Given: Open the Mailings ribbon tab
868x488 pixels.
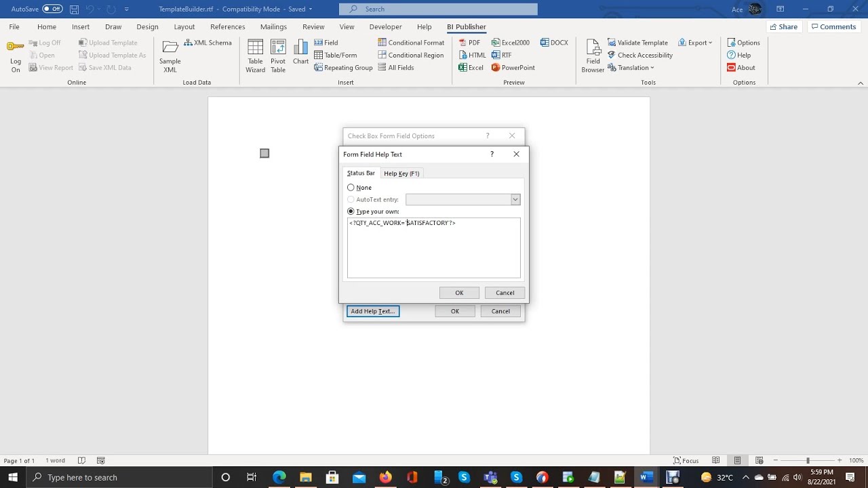Looking at the screenshot, I should [x=273, y=27].
